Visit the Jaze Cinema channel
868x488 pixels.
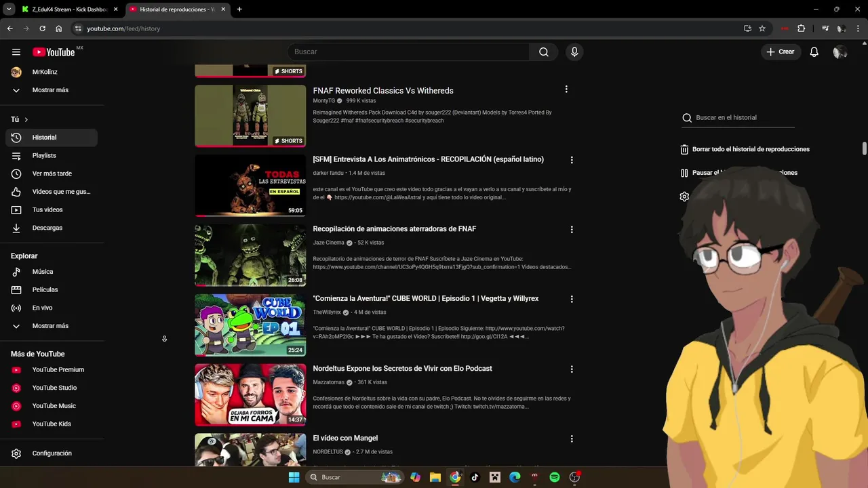pos(329,243)
